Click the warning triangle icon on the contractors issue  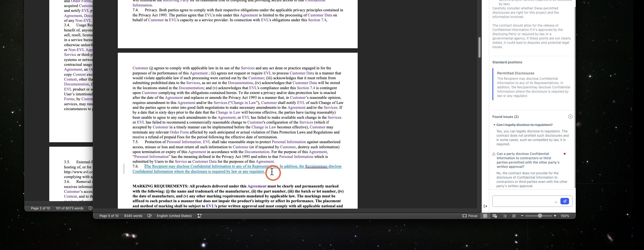494,154
